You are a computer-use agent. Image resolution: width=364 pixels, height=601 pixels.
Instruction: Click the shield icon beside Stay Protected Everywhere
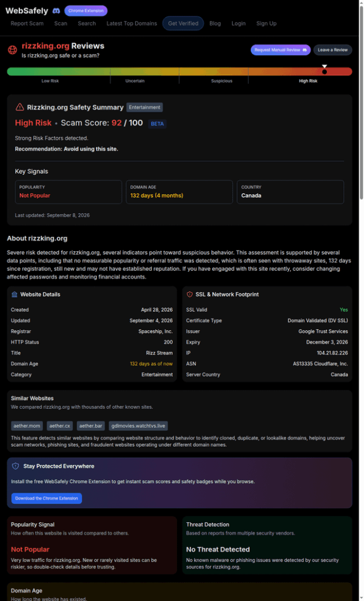[15, 466]
